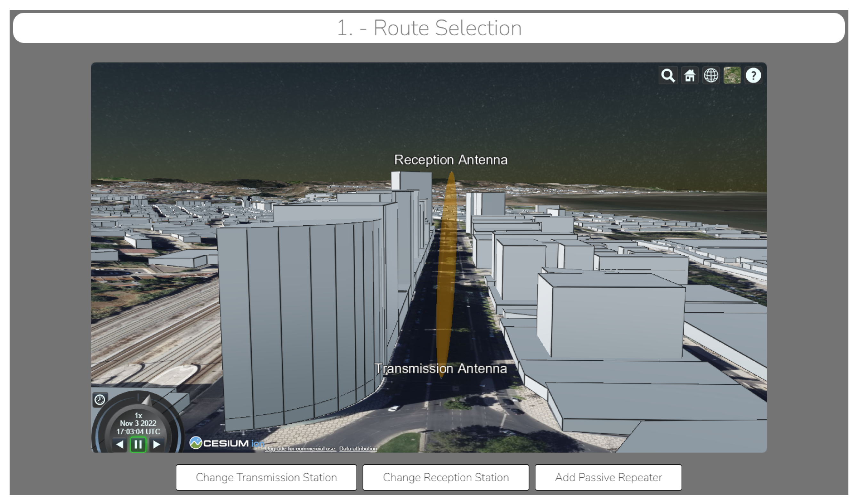The height and width of the screenshot is (504, 858).
Task: Click the Change Transmission Station button
Action: pyautogui.click(x=266, y=477)
